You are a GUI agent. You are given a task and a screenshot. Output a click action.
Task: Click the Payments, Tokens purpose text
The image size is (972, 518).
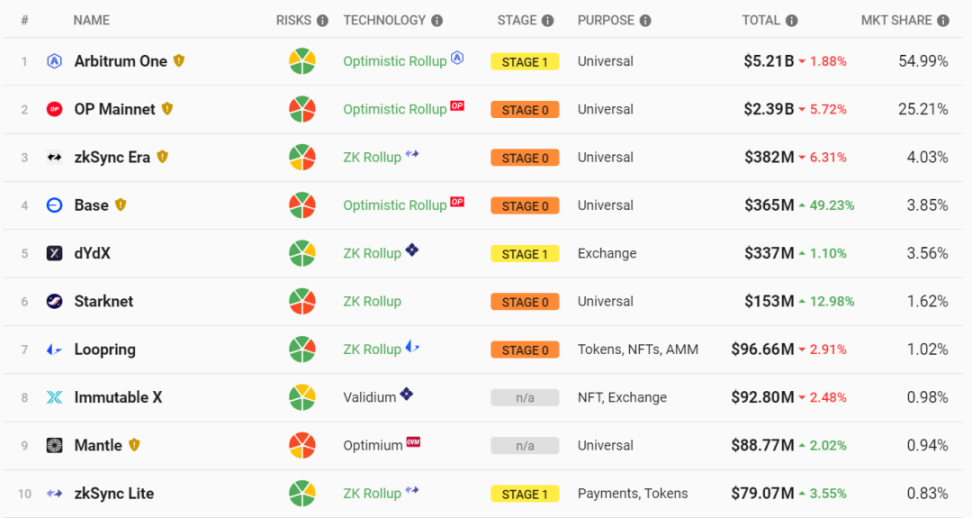[633, 494]
